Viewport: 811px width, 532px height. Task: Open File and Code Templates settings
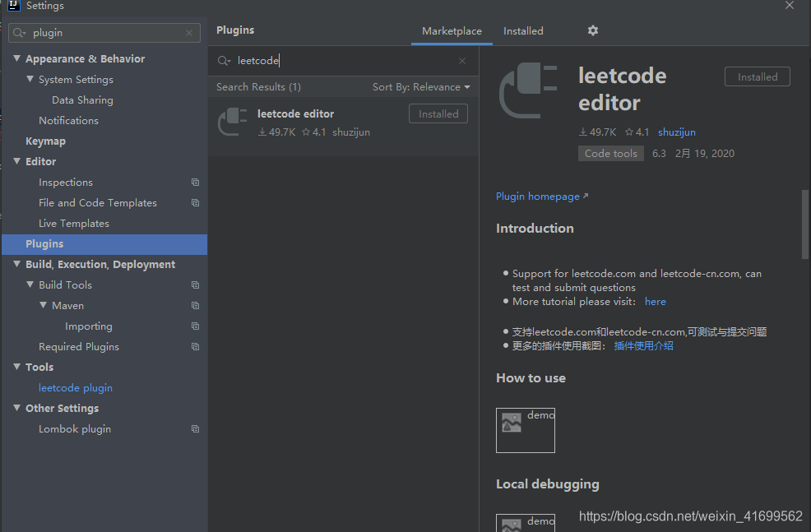pyautogui.click(x=98, y=202)
